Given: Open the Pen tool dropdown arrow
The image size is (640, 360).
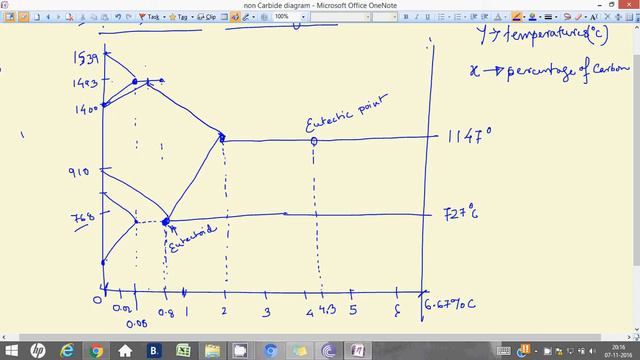Looking at the screenshot, I should click(x=253, y=17).
